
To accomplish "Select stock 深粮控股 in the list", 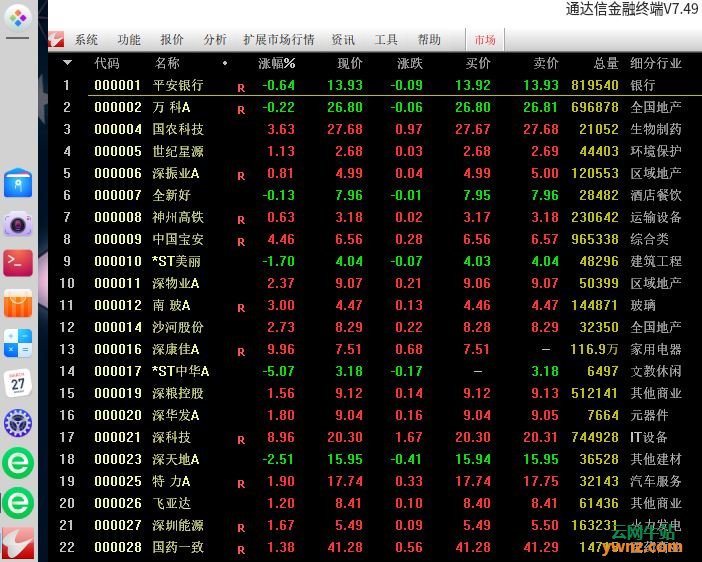I will pyautogui.click(x=178, y=393).
